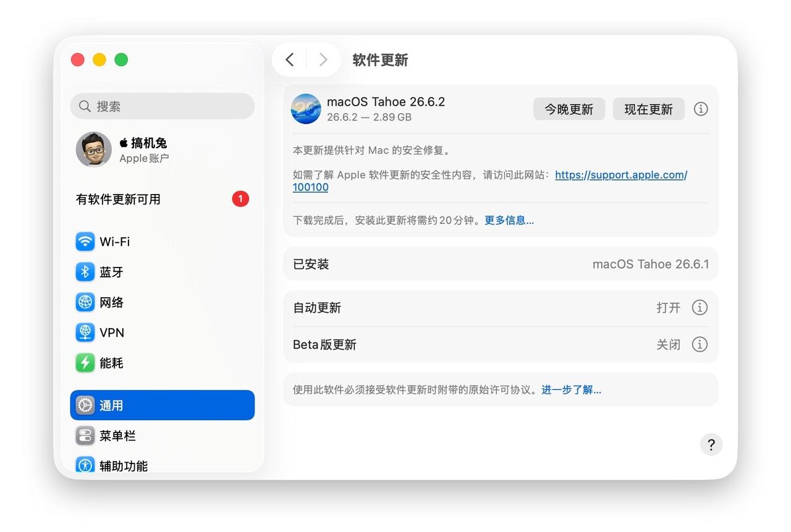Click the magnifying glass search icon
This screenshot has width=791, height=532.
click(85, 106)
